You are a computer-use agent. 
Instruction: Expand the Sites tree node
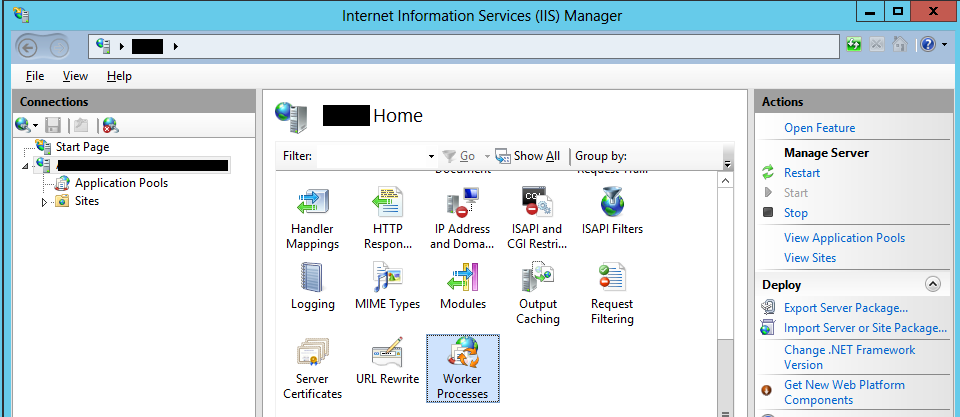[x=44, y=202]
